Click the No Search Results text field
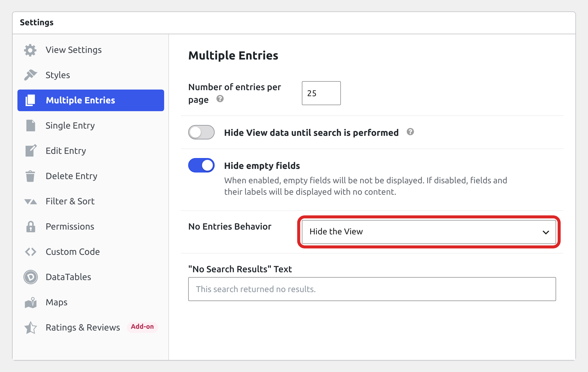588x372 pixels. click(x=372, y=289)
